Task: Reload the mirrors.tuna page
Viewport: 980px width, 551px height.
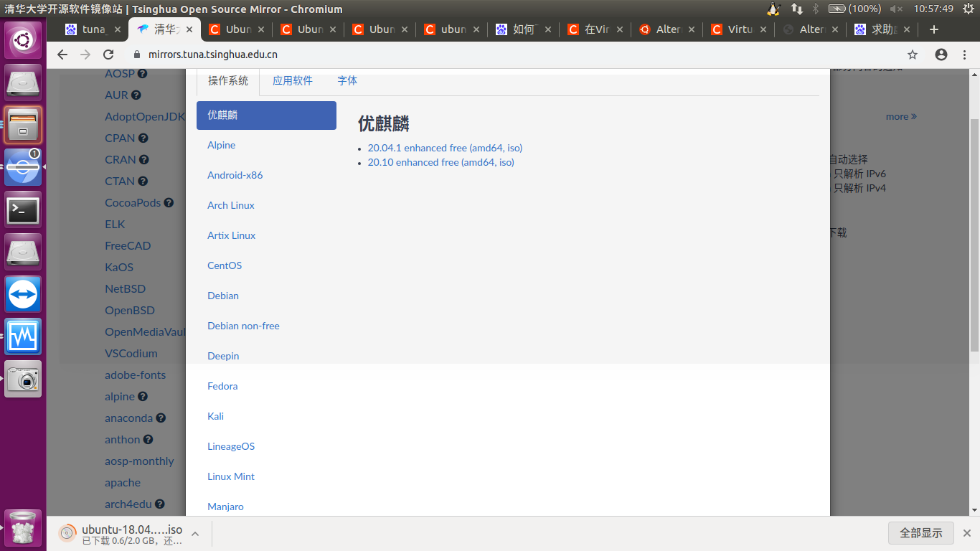Action: pyautogui.click(x=108, y=55)
